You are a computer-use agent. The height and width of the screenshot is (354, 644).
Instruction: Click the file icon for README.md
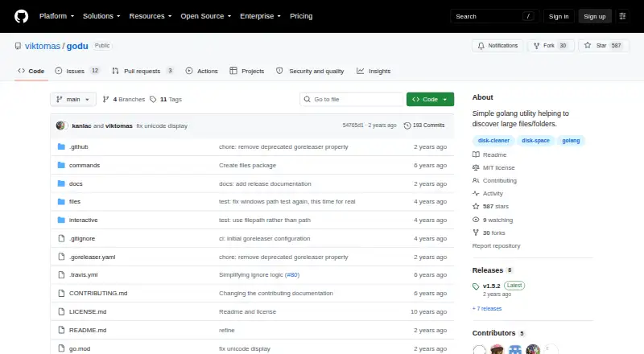pos(61,330)
